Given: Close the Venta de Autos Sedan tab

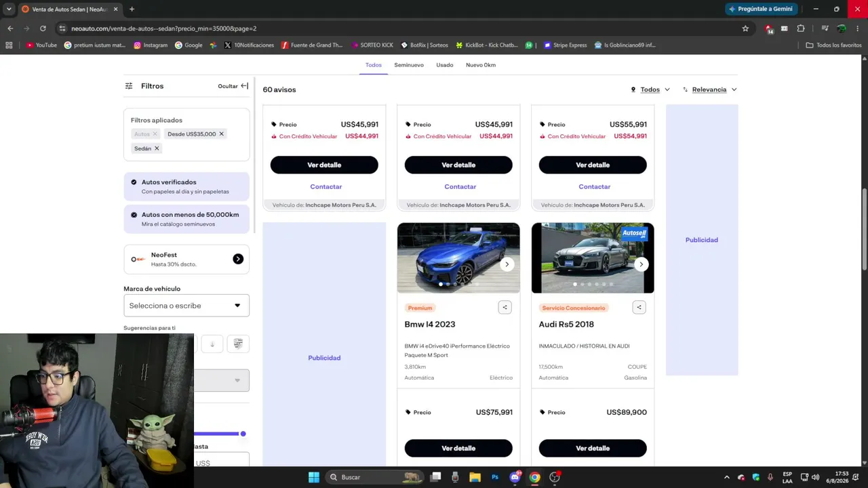Looking at the screenshot, I should point(116,9).
